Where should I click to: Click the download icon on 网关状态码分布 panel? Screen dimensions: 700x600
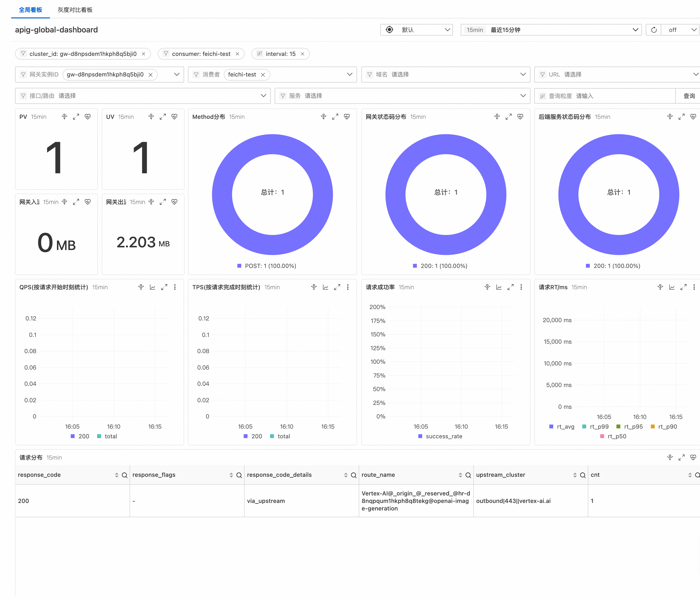pos(497,116)
